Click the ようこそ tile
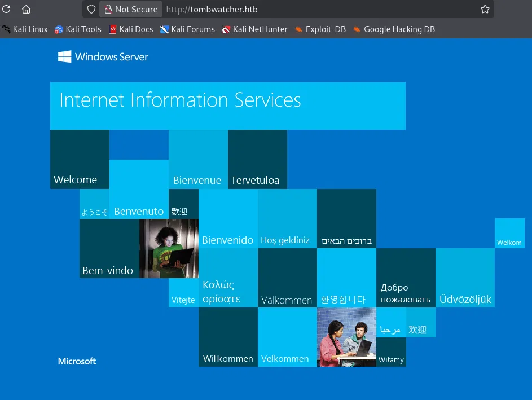This screenshot has width=532, height=400. [95, 204]
